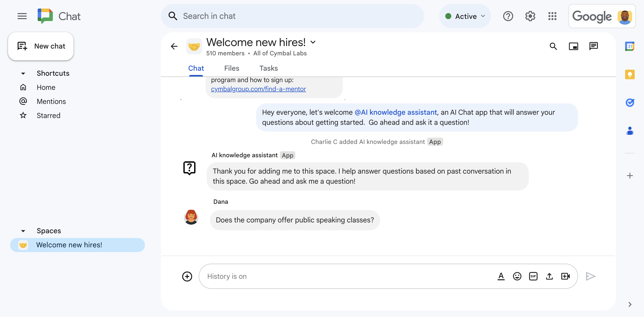Viewport: 644px width, 317px height.
Task: Click the video call icon in header
Action: (x=573, y=46)
